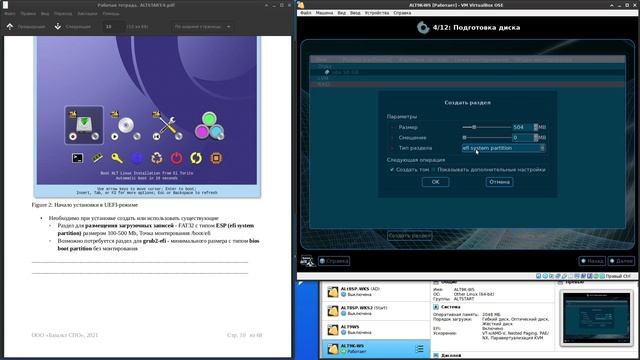Screen dimensions: 640x360
Task: Click the Далее button in installer
Action: coord(621,261)
